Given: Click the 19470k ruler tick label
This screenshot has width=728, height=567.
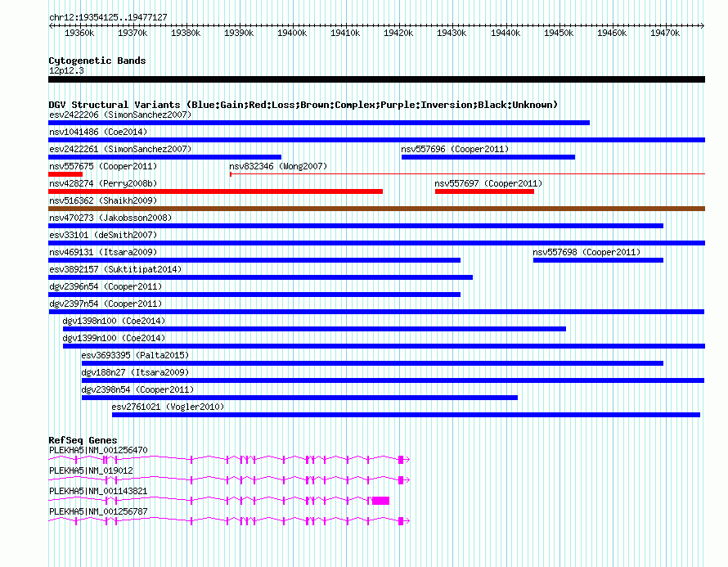Looking at the screenshot, I should 665,33.
